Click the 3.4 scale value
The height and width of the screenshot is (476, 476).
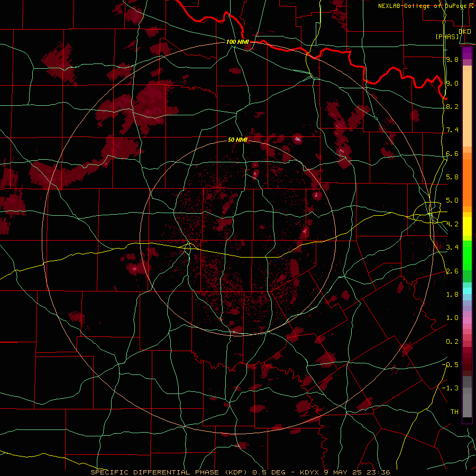coord(452,248)
